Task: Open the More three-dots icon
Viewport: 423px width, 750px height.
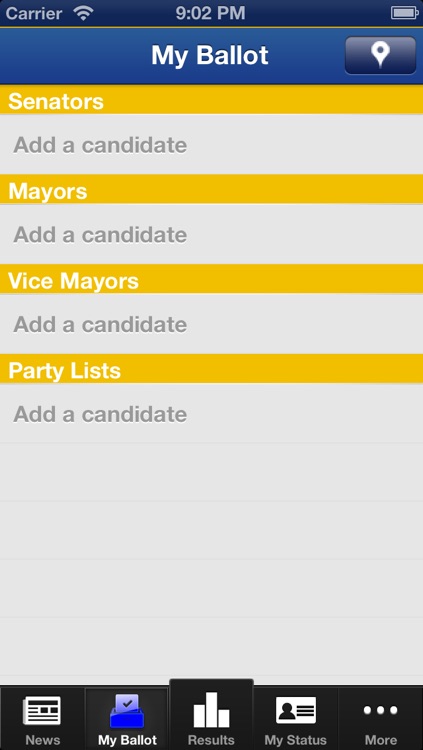Action: point(380,710)
